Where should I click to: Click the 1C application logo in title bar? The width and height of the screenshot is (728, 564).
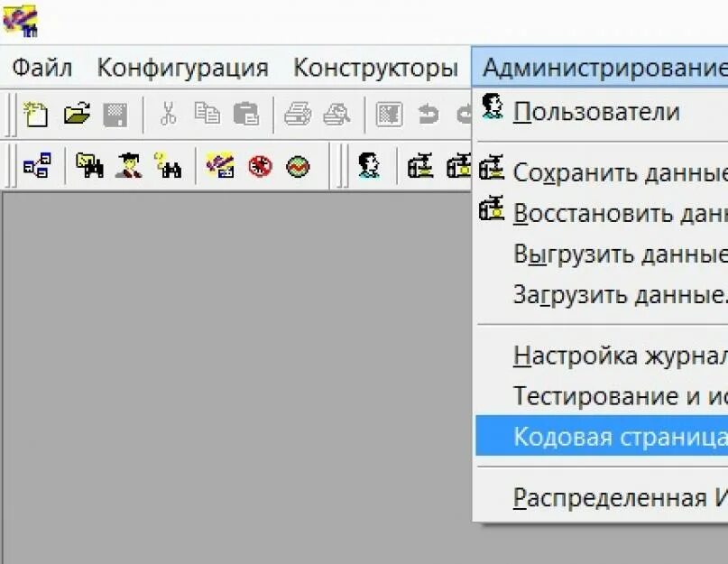(x=21, y=21)
